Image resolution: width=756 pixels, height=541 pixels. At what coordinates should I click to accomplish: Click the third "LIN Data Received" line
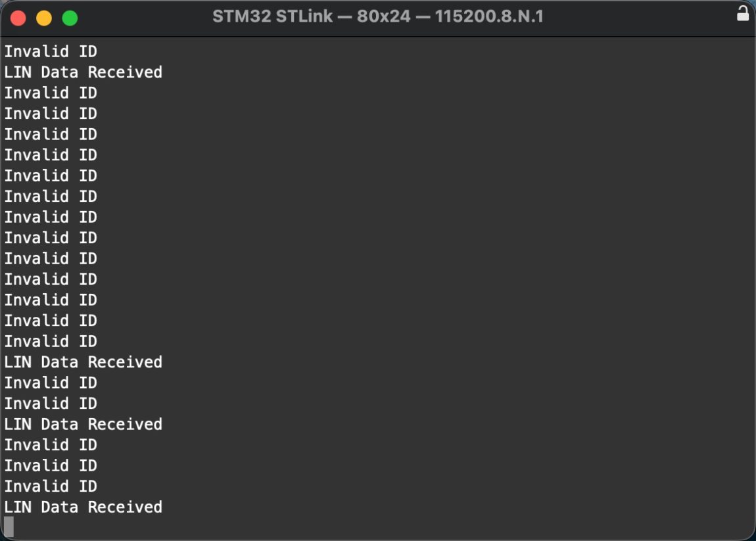click(x=83, y=425)
